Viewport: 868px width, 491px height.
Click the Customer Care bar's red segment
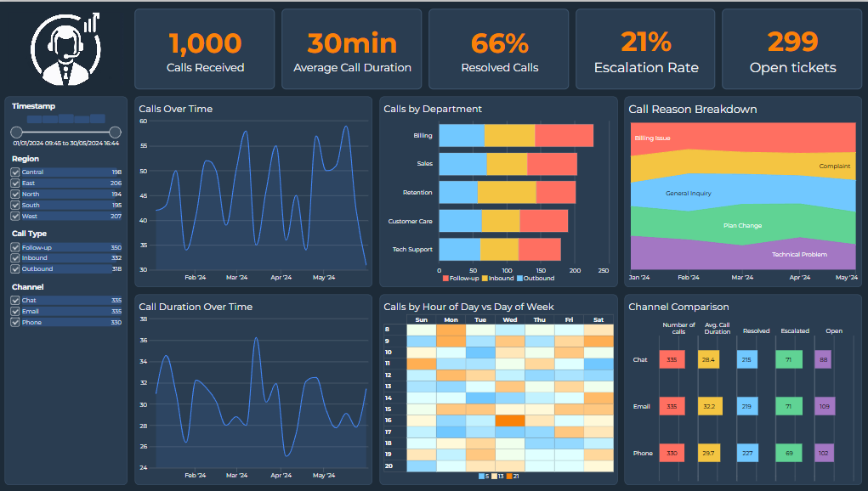pyautogui.click(x=543, y=221)
